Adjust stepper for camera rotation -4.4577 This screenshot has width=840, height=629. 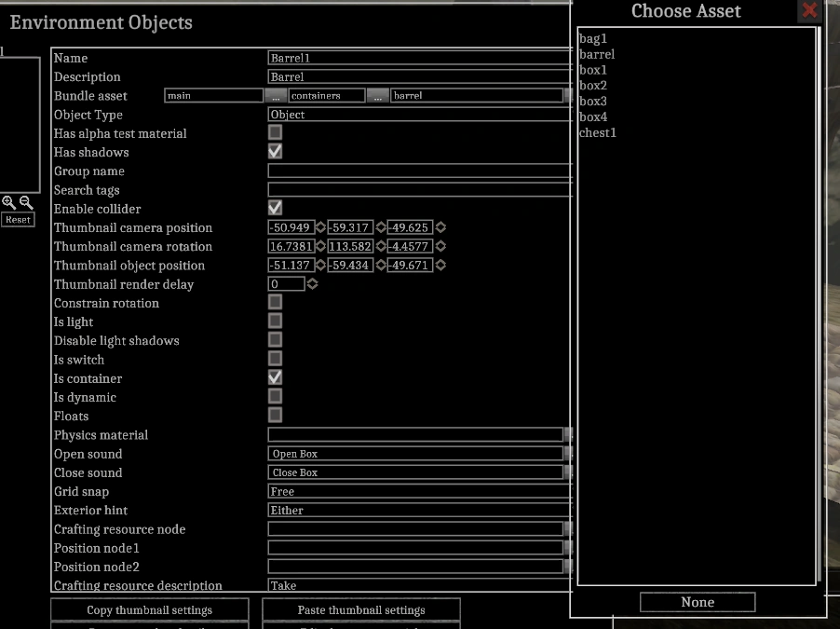tap(440, 246)
